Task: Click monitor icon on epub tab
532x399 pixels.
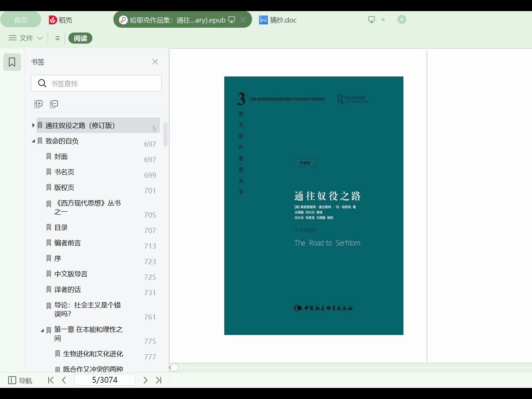Action: click(x=232, y=20)
